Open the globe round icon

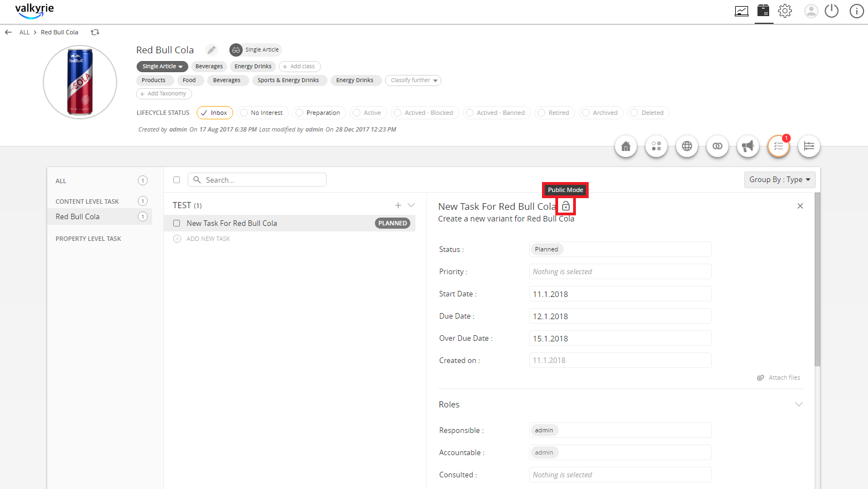pos(687,146)
